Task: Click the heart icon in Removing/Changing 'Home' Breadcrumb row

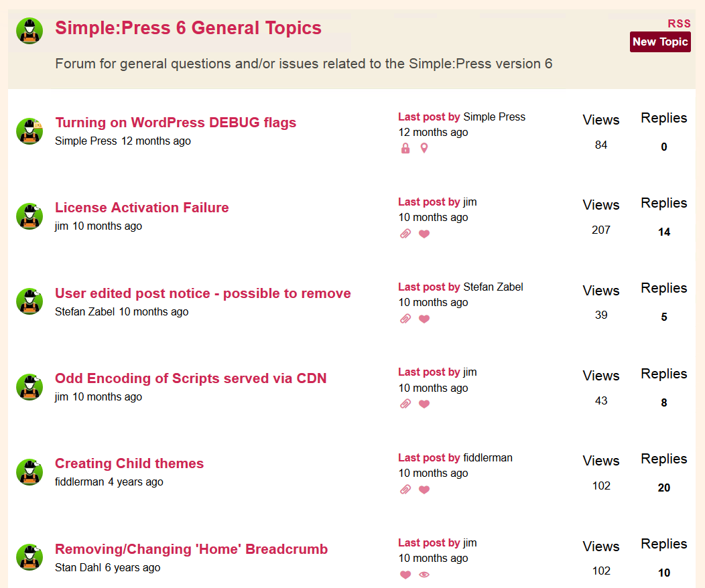Action: pyautogui.click(x=405, y=575)
